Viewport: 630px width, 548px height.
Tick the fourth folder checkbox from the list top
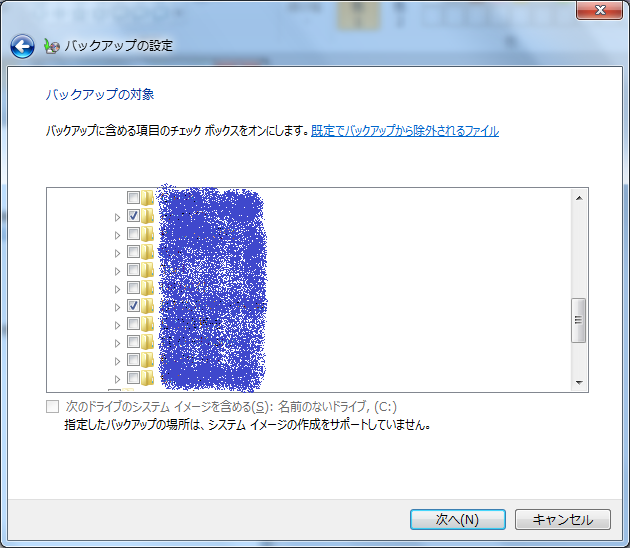tap(133, 252)
